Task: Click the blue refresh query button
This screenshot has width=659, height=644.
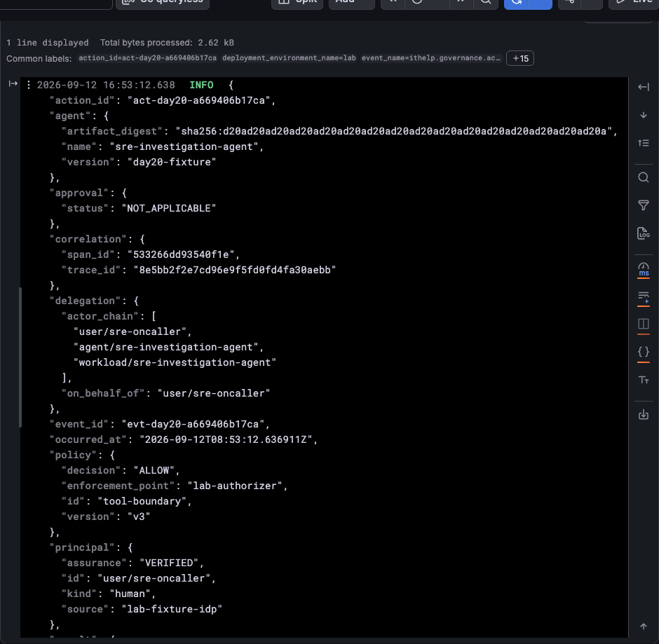Action: point(517,2)
